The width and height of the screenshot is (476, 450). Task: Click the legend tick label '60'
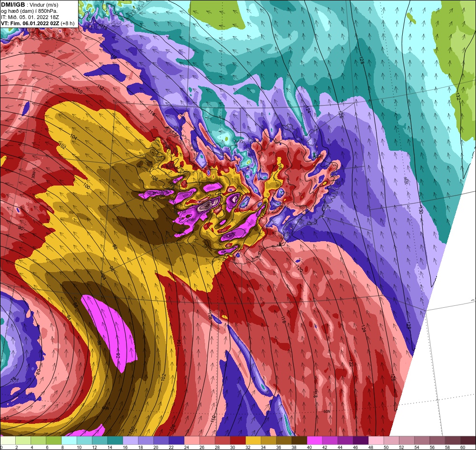coord(463,447)
